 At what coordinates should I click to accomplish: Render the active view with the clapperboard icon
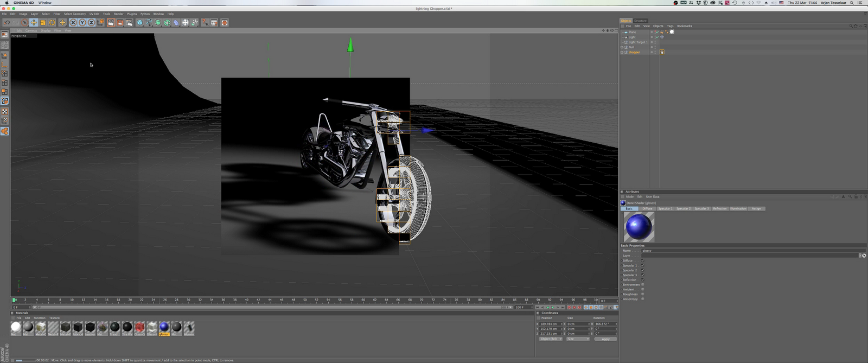pos(111,23)
